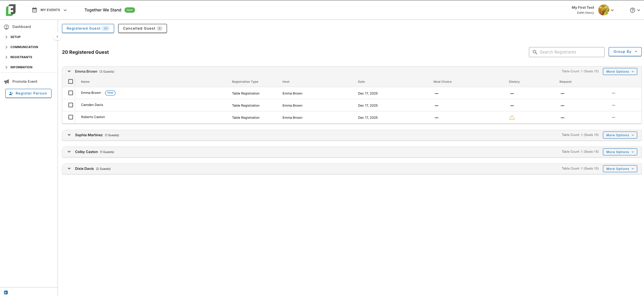
Task: Tick the checkbox next to Camden Davis
Action: tap(71, 105)
